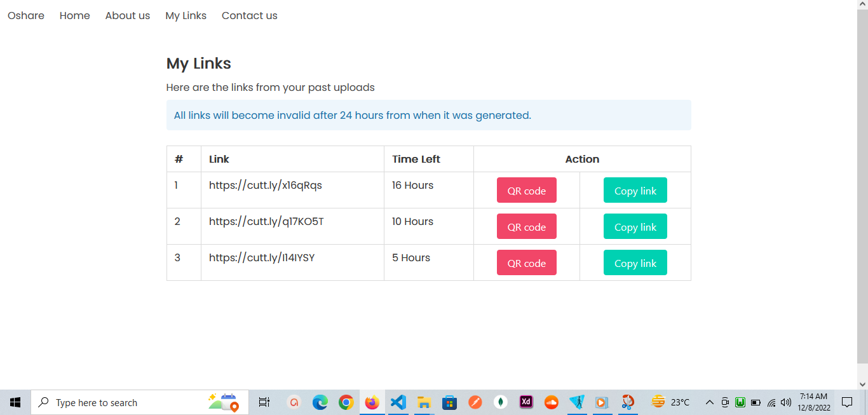This screenshot has height=415, width=868.
Task: Click the Action column header
Action: [x=582, y=159]
